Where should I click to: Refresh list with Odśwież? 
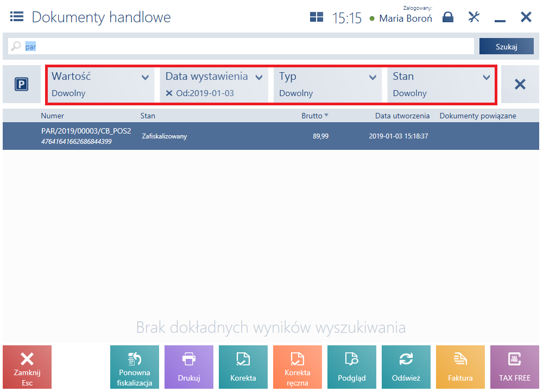[406, 367]
